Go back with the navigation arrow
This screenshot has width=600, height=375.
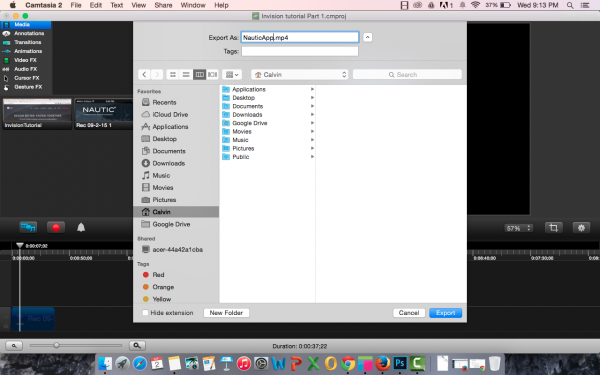click(144, 75)
